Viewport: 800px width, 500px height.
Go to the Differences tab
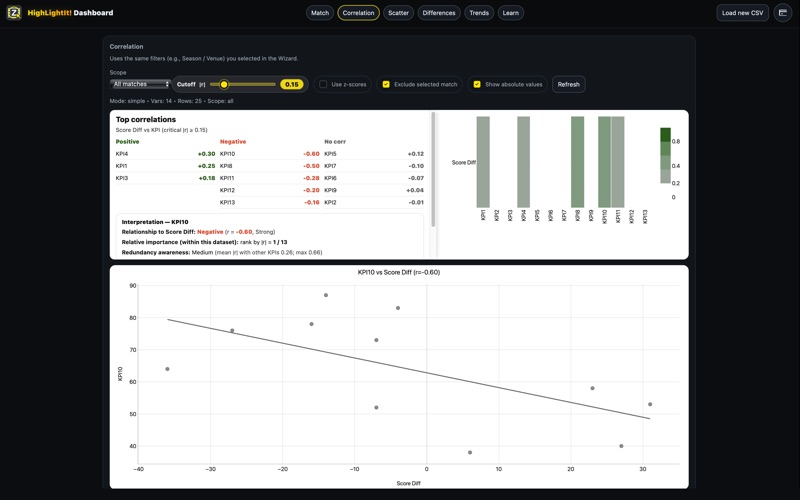pyautogui.click(x=439, y=13)
